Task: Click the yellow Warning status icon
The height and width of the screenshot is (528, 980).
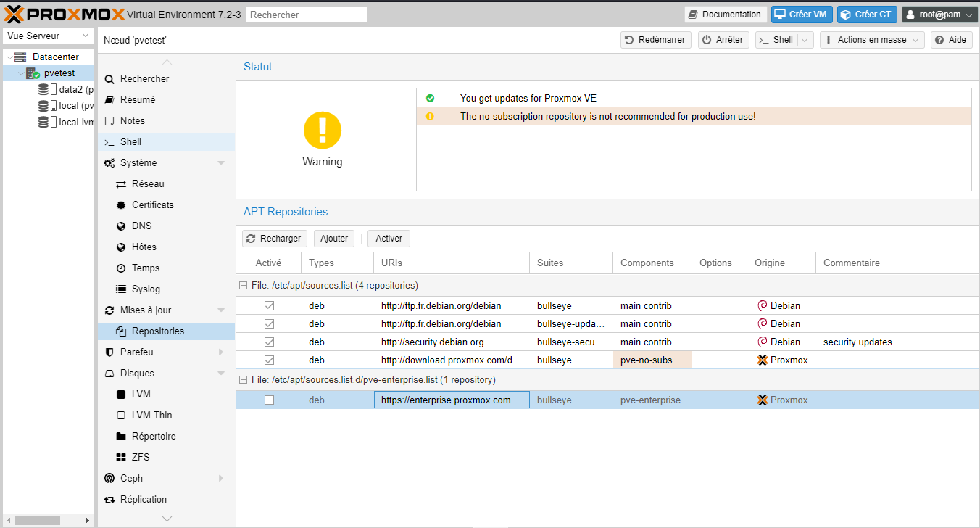Action: click(x=323, y=131)
